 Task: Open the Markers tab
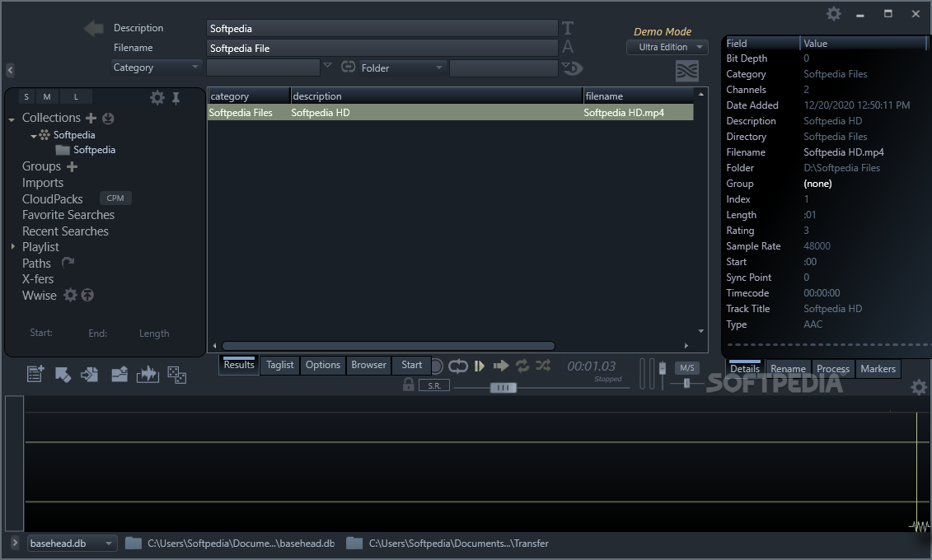pos(878,369)
